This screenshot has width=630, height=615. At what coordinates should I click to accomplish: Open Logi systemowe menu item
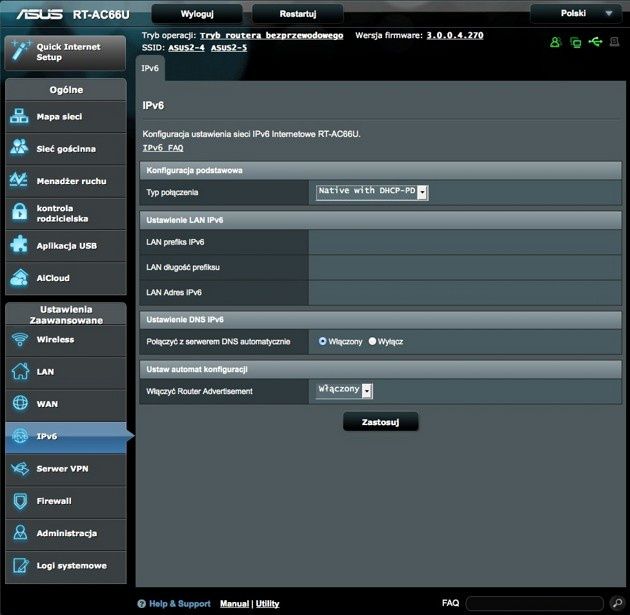point(66,566)
